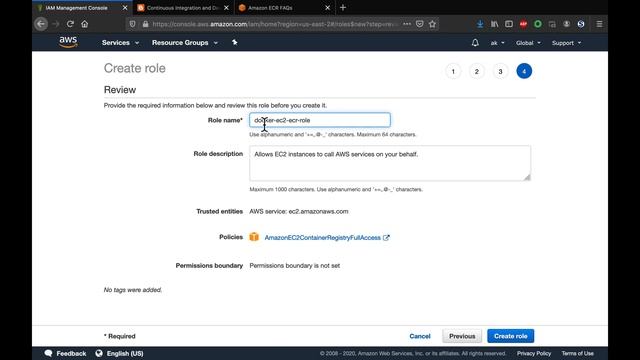The height and width of the screenshot is (360, 640).
Task: Close the Amazon ECR FAQs tab
Action: (x=327, y=8)
